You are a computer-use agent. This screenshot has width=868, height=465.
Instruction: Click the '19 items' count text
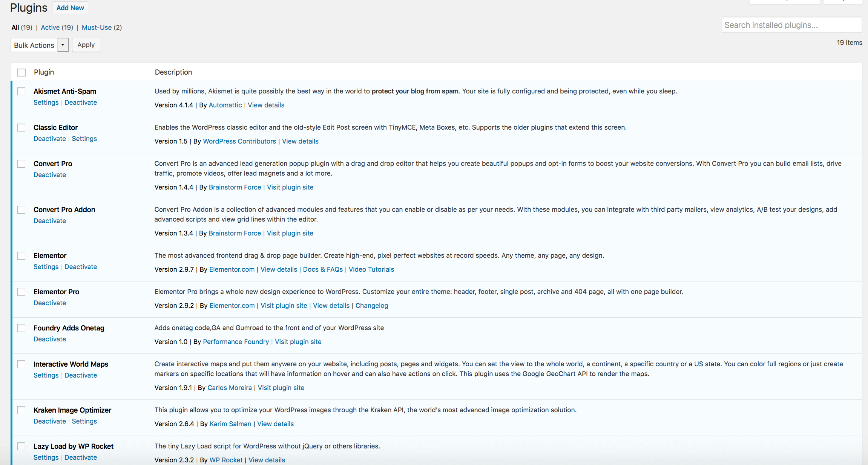[x=849, y=43]
